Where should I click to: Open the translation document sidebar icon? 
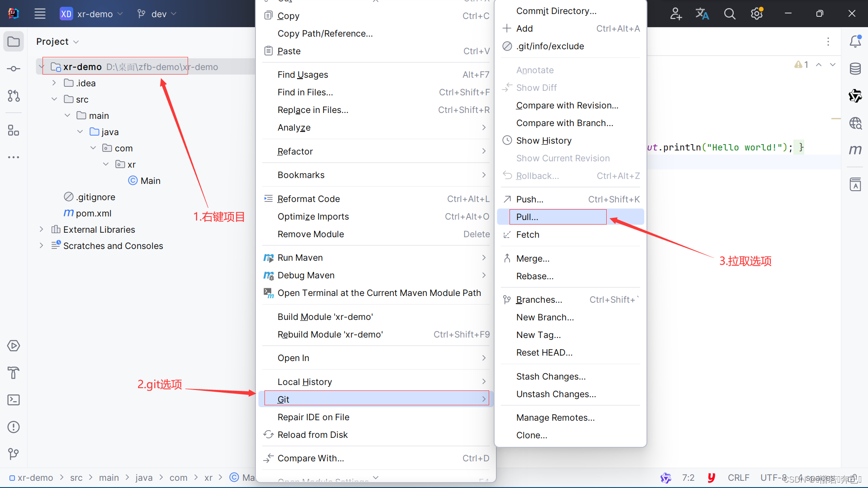855,184
